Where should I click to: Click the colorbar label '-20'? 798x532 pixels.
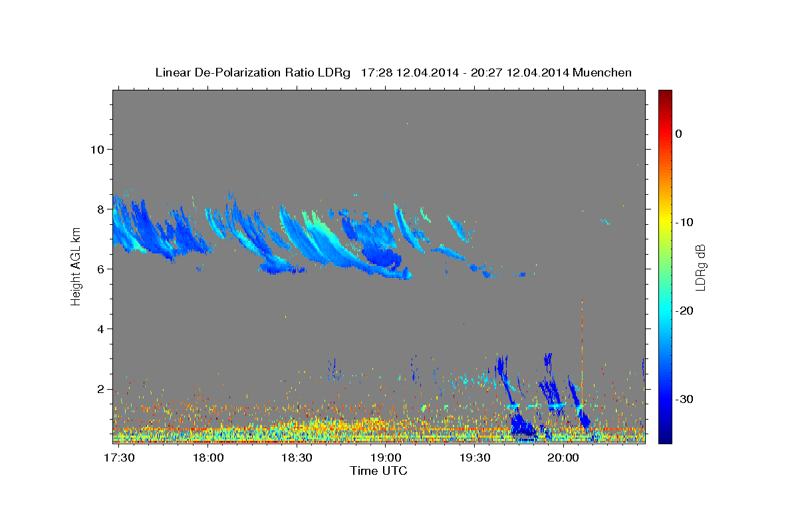point(685,311)
